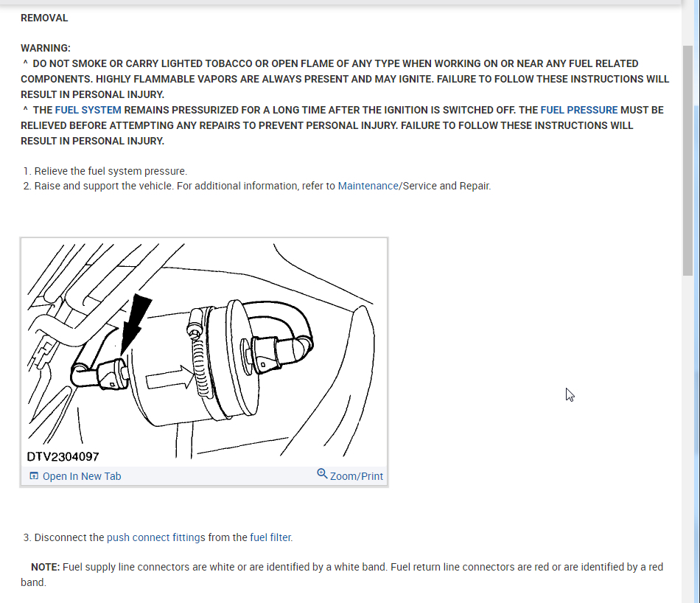Click the WARNING: label
This screenshot has width=700, height=603.
[46, 48]
